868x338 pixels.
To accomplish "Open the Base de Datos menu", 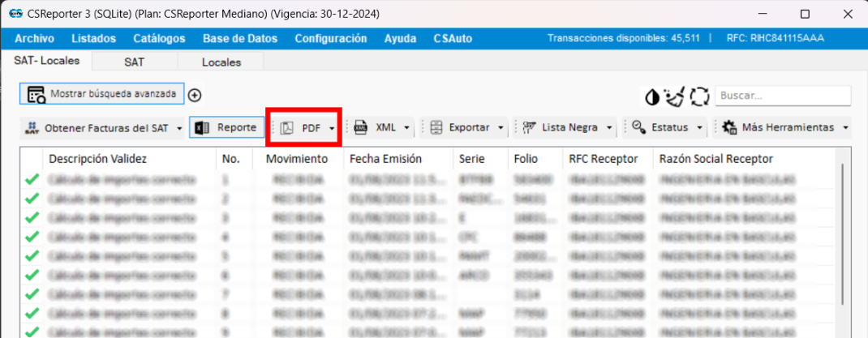I will point(239,39).
